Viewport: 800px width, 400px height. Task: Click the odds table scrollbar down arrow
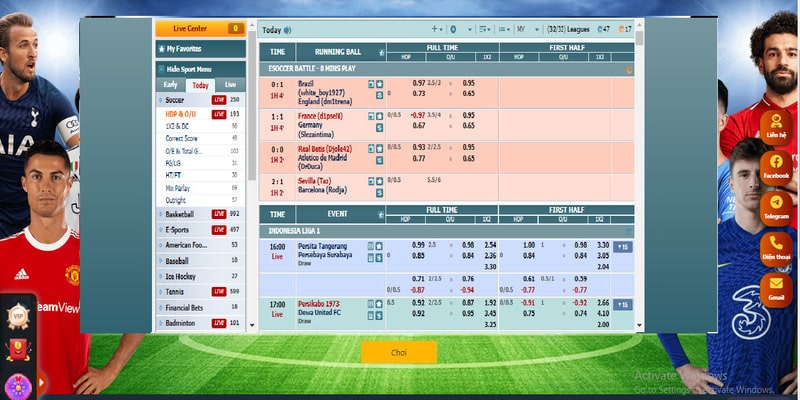coord(639,325)
